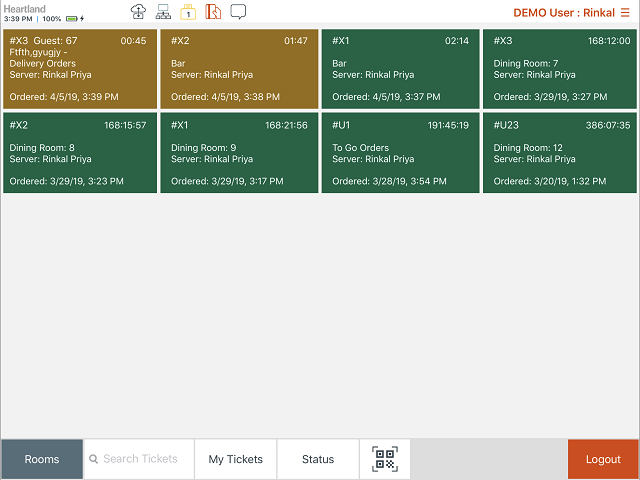Open the Dining Room 12 ticket #U23
The height and width of the screenshot is (480, 640).
(561, 153)
